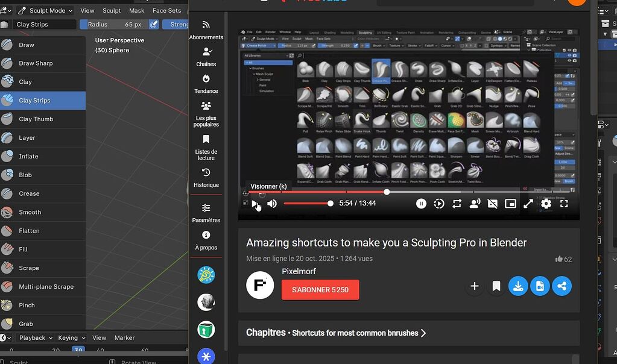Toggle screenshot/stats crossed icon in player
The width and height of the screenshot is (617, 364).
pyautogui.click(x=492, y=204)
